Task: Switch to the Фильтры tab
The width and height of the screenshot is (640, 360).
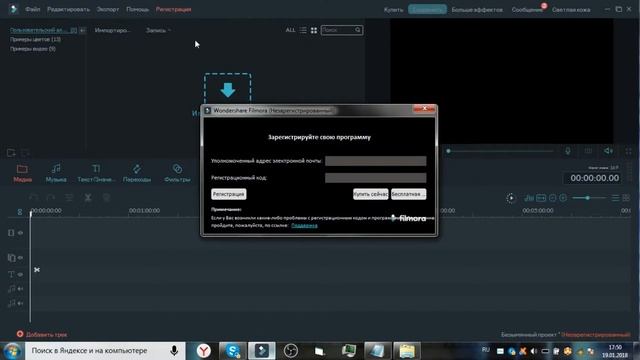Action: 177,173
